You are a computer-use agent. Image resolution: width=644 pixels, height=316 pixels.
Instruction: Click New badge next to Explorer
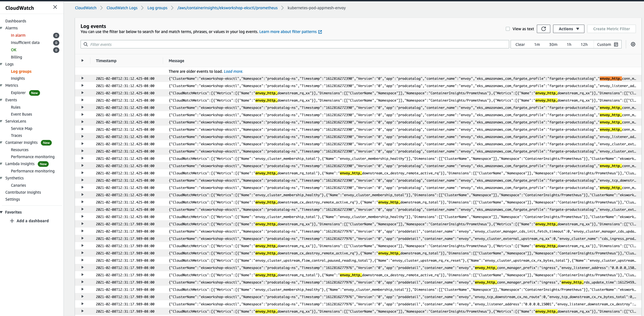34,93
